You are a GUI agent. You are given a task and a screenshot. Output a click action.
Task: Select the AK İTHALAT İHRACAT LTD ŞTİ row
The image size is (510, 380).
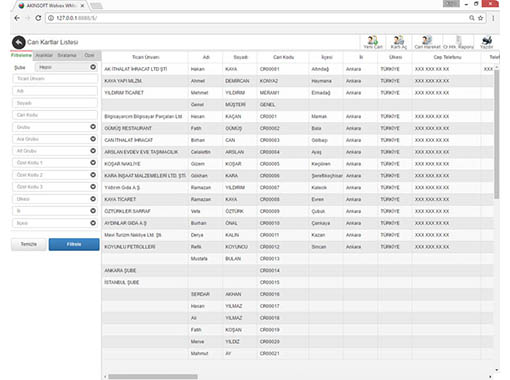pos(298,69)
